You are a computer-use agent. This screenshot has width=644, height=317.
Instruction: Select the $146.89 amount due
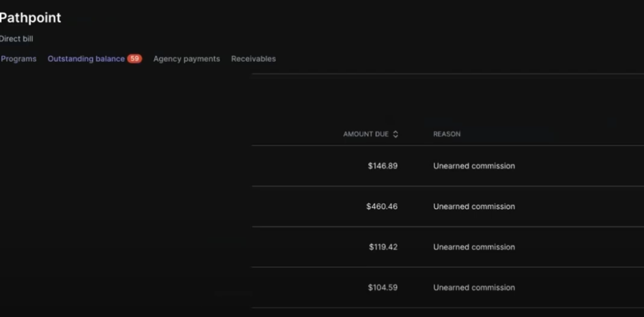(x=382, y=166)
